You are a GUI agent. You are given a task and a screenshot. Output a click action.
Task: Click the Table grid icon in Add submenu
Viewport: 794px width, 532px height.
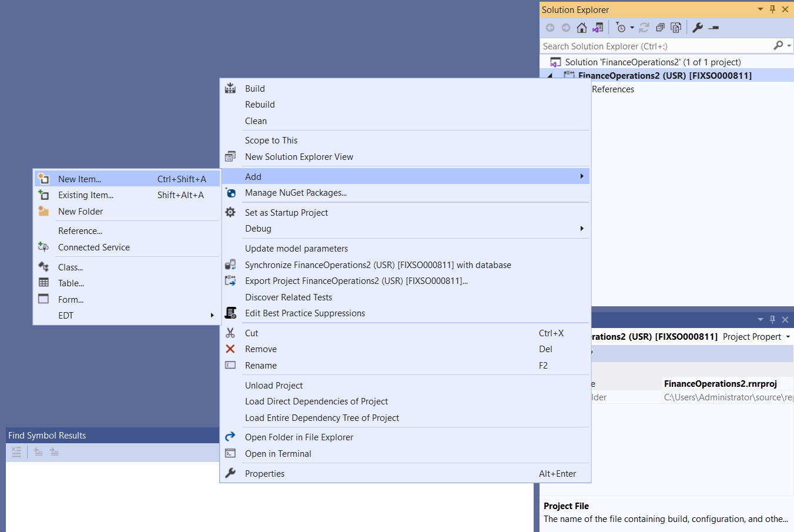click(x=43, y=283)
